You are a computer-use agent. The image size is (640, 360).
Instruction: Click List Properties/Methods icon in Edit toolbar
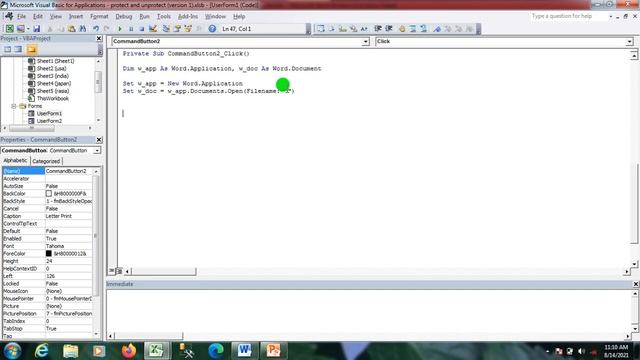tap(321, 29)
